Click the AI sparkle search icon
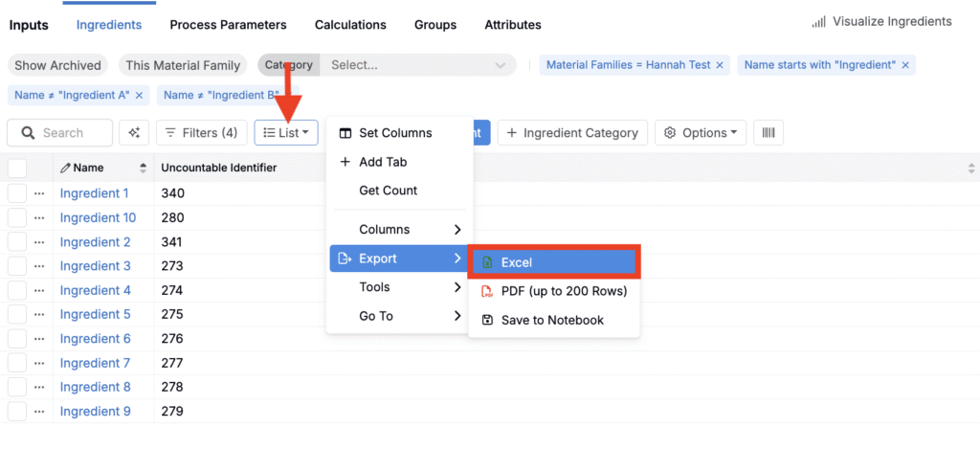 click(x=135, y=133)
